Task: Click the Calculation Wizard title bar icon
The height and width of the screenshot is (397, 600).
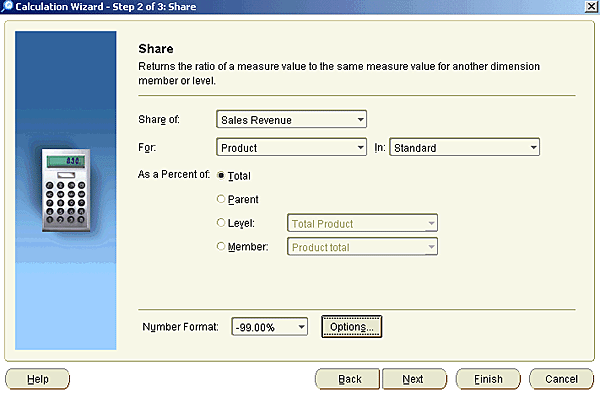Action: 7,6
